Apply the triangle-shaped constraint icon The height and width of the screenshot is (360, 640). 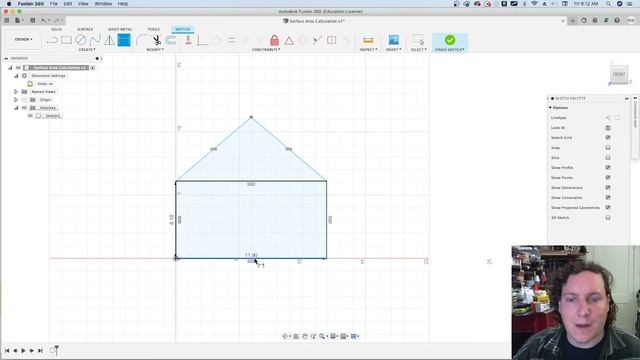tap(289, 40)
